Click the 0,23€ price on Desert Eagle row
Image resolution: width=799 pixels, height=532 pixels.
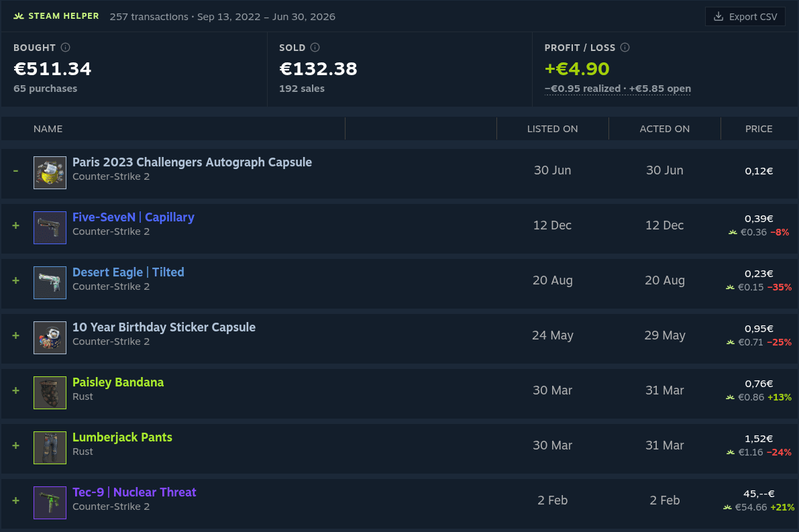[x=759, y=274]
